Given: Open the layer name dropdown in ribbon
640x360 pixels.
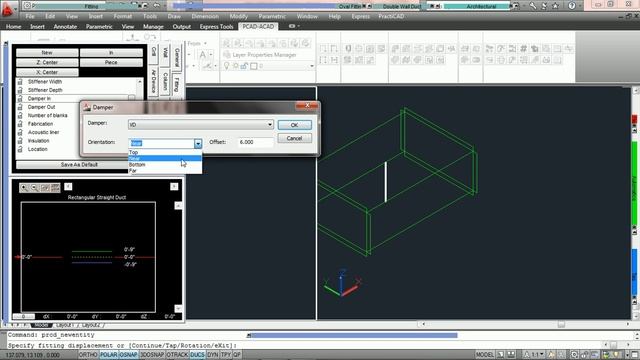Looking at the screenshot, I should coord(312,66).
